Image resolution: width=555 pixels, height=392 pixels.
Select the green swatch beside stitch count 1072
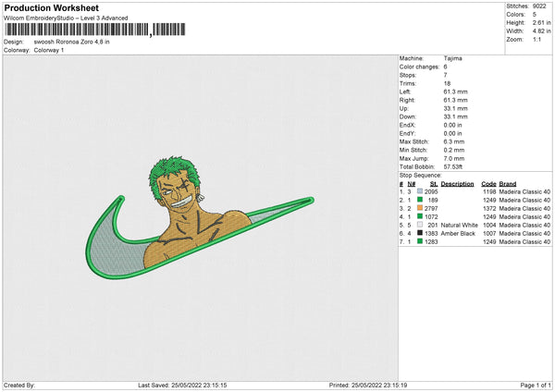point(420,216)
